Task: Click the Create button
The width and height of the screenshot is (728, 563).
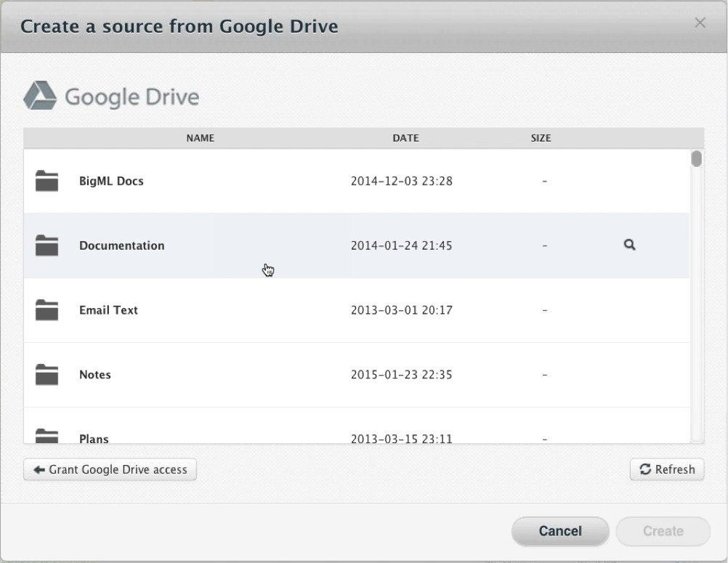Action: 663,531
